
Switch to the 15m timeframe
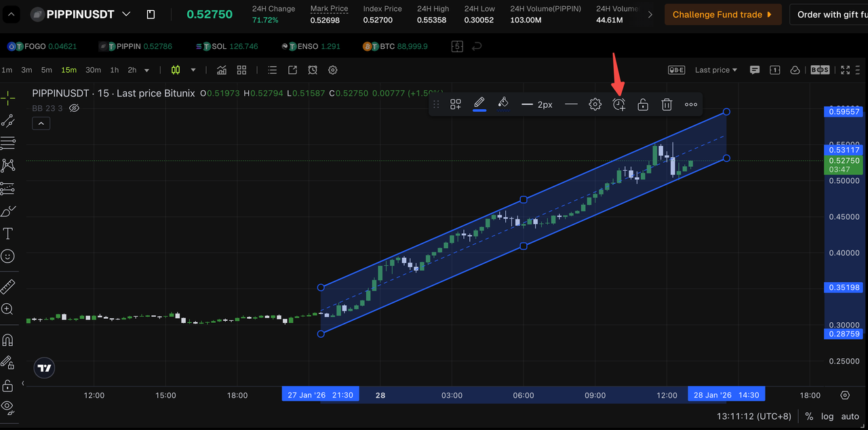coord(68,69)
